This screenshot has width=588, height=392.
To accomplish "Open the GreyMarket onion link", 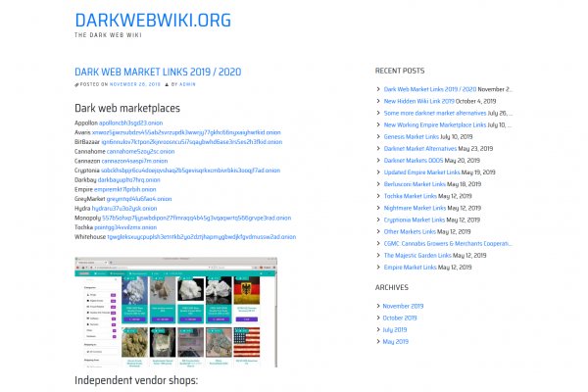I will click(139, 199).
